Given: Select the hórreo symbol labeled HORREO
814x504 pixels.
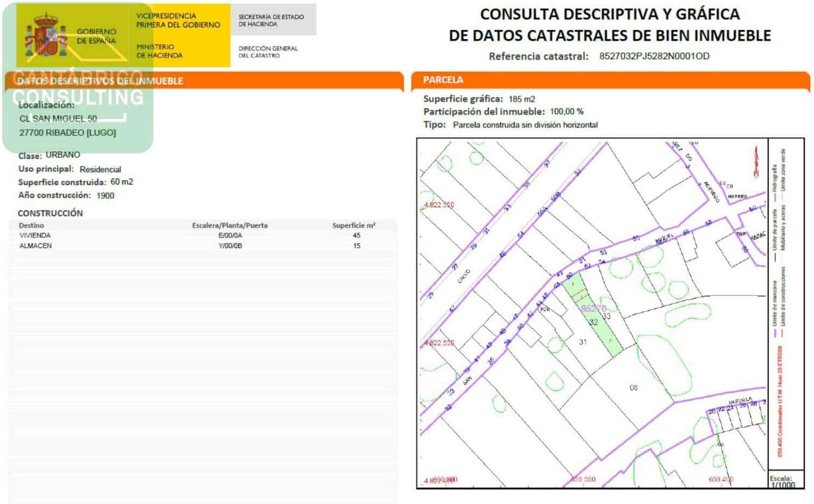Looking at the screenshot, I should (737, 196).
